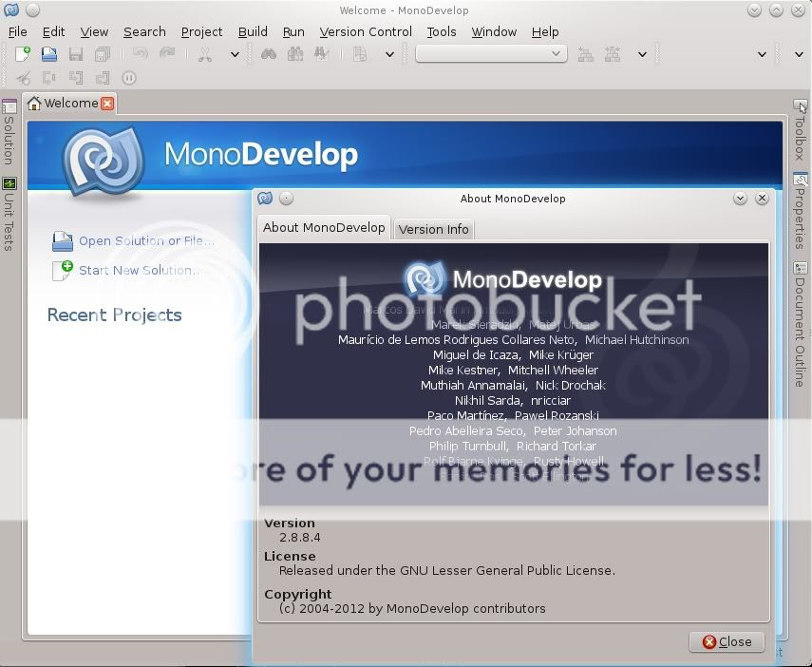Open the Solution side pad
Viewport: 812px width, 667px height.
tap(9, 133)
